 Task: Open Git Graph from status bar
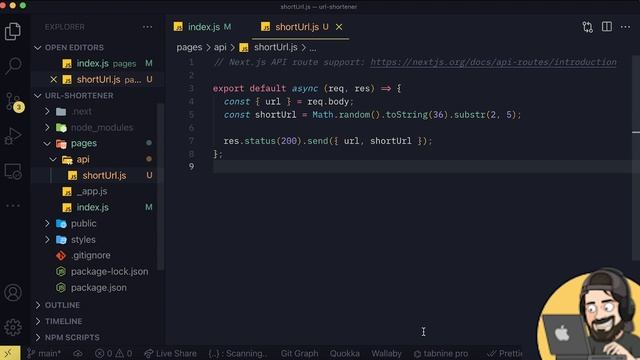point(299,353)
